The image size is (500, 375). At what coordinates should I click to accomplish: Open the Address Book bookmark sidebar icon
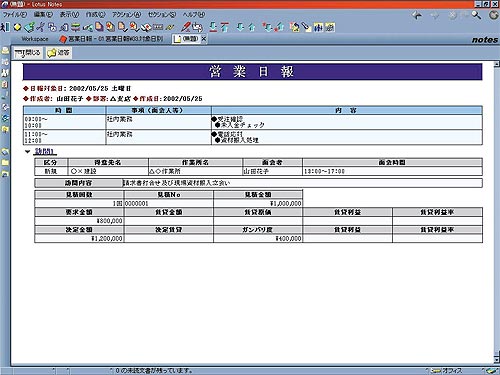5,73
